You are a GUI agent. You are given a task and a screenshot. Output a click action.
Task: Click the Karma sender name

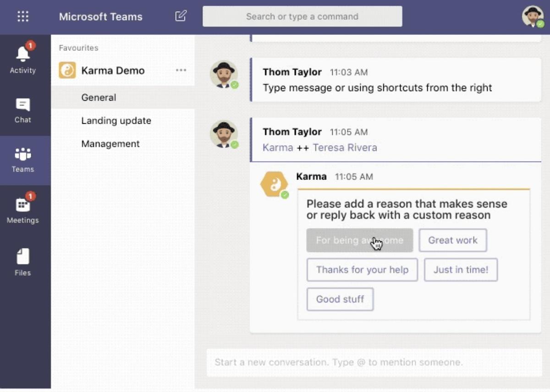(312, 176)
